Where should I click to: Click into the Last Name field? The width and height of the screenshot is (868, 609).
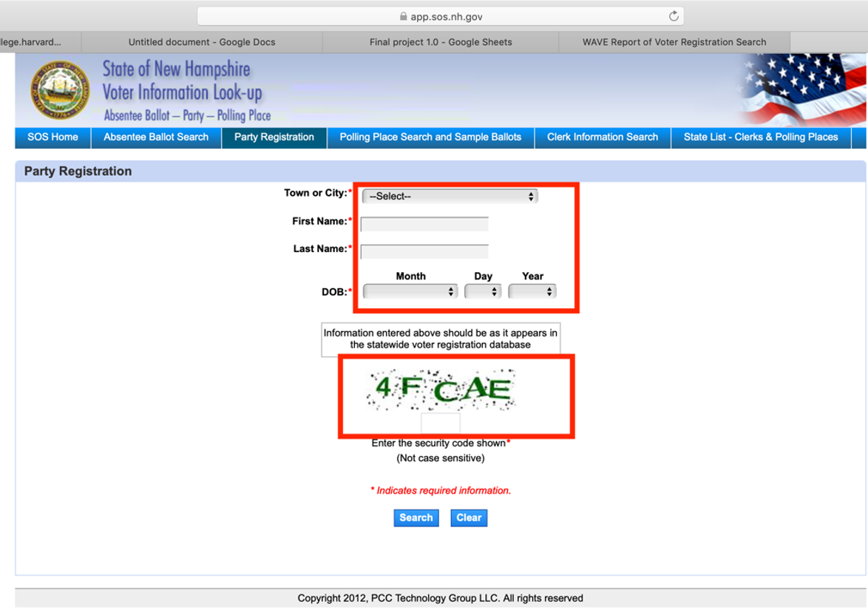pos(424,251)
